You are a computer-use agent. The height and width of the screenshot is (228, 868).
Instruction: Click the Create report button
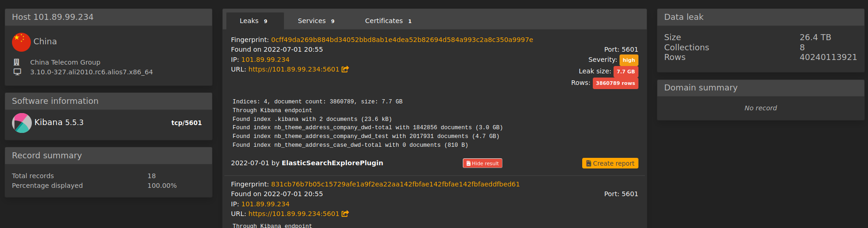[610, 163]
